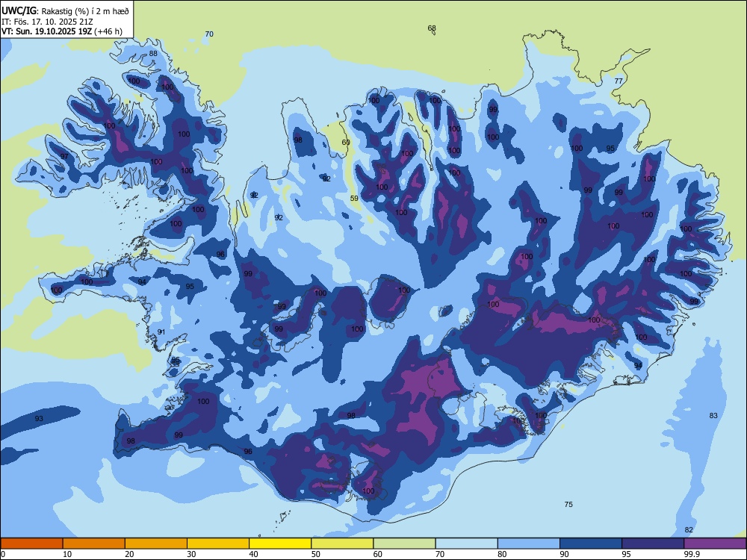Click the legend label '50'
This screenshot has width=747, height=560.
click(316, 554)
